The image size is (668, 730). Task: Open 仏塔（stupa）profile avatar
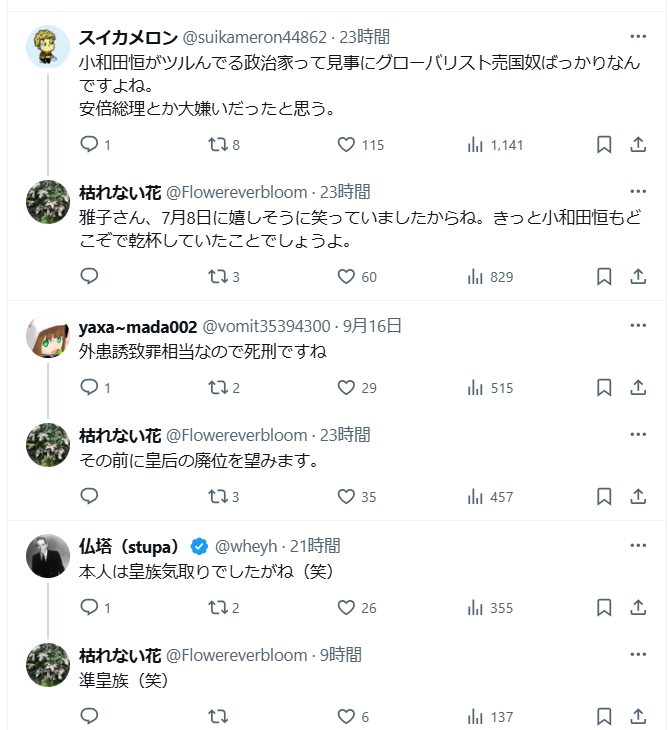46,557
